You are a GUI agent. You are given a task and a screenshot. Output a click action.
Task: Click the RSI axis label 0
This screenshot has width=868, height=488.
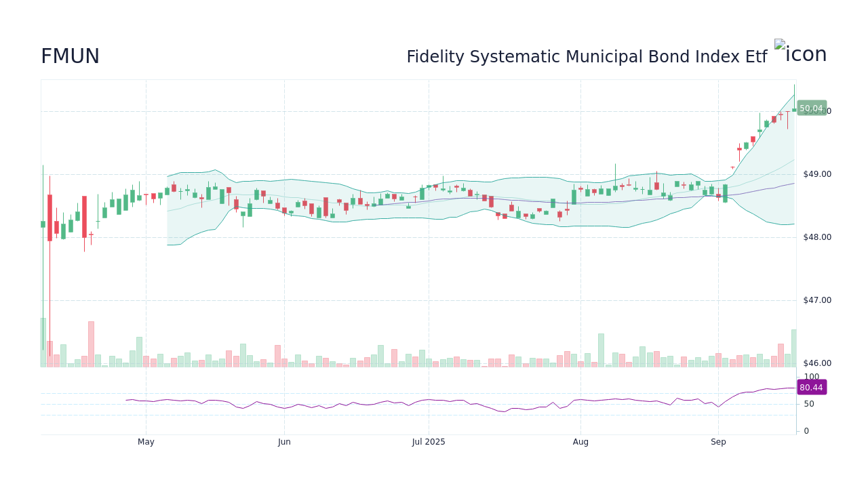click(806, 431)
